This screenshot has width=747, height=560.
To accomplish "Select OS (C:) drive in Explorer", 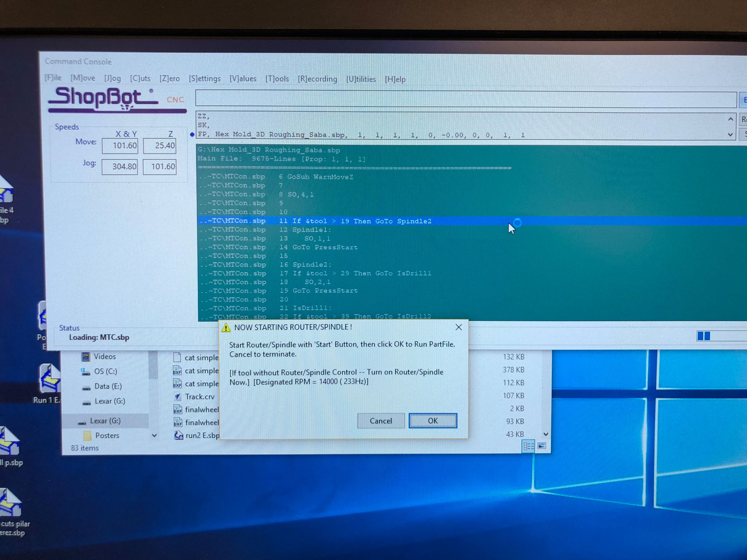I will 105,371.
